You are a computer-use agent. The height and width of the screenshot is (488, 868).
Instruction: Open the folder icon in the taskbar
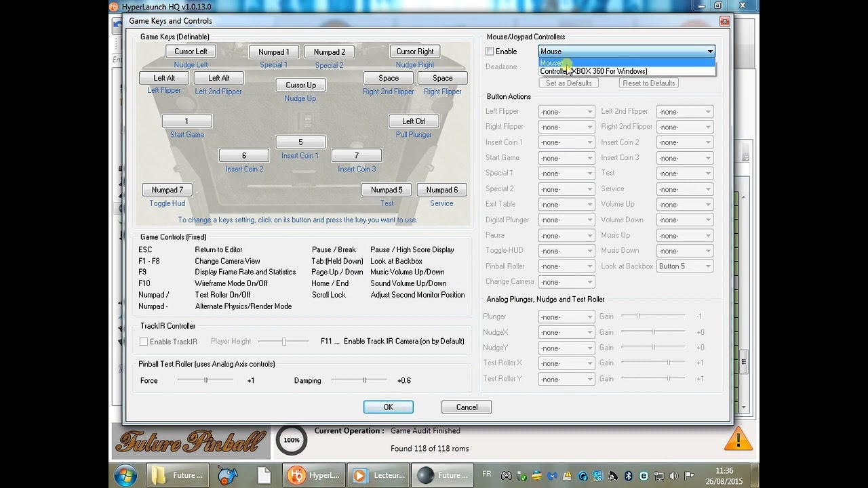pos(178,475)
